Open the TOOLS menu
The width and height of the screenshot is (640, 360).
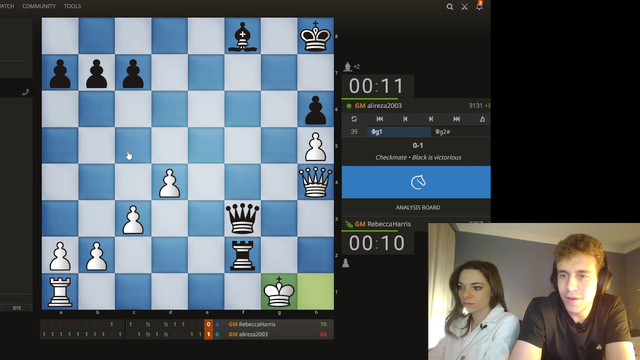point(72,6)
